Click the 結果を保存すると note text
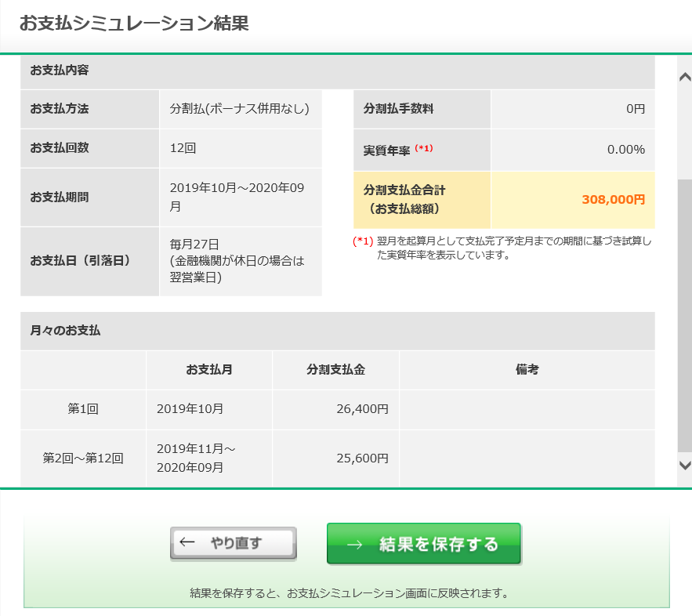 coord(349,593)
